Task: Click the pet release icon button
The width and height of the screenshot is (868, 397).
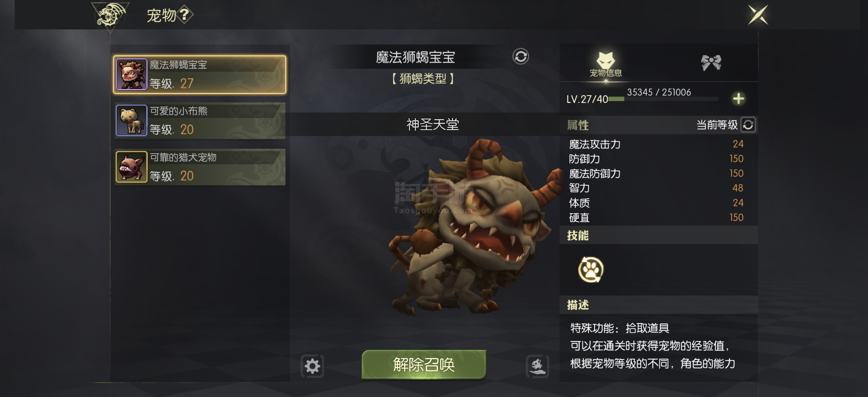Action: pyautogui.click(x=537, y=366)
